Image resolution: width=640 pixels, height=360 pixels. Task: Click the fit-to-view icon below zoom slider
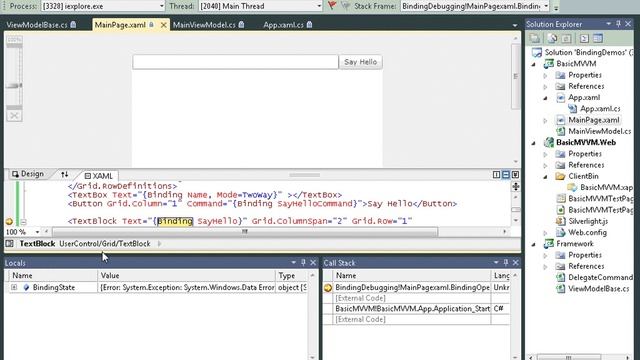[14, 116]
